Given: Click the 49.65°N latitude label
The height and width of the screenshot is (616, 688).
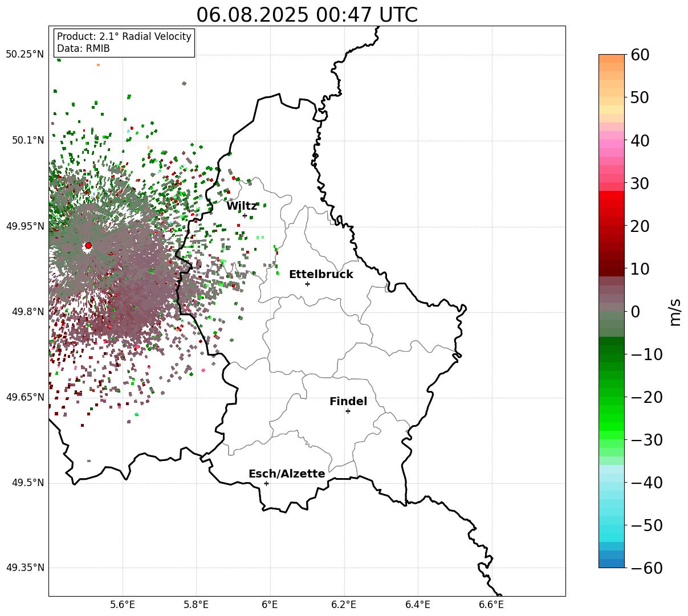Looking at the screenshot, I should tap(25, 397).
